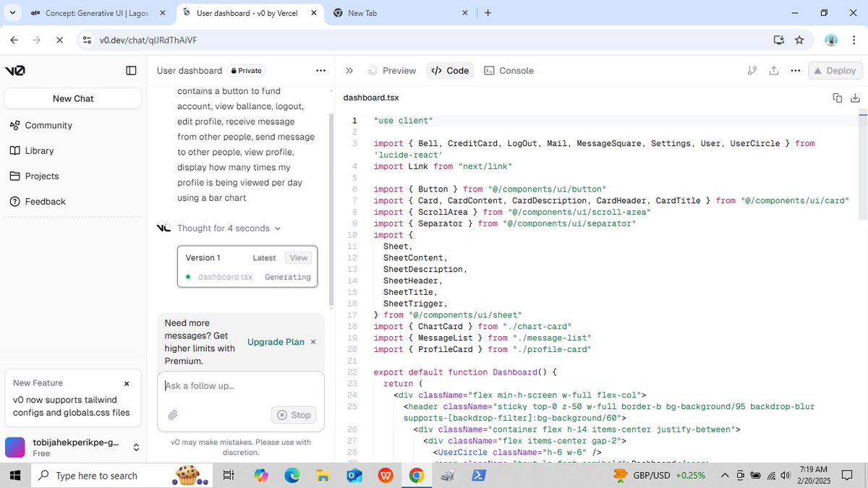
Task: Click the share upload icon
Action: 774,70
